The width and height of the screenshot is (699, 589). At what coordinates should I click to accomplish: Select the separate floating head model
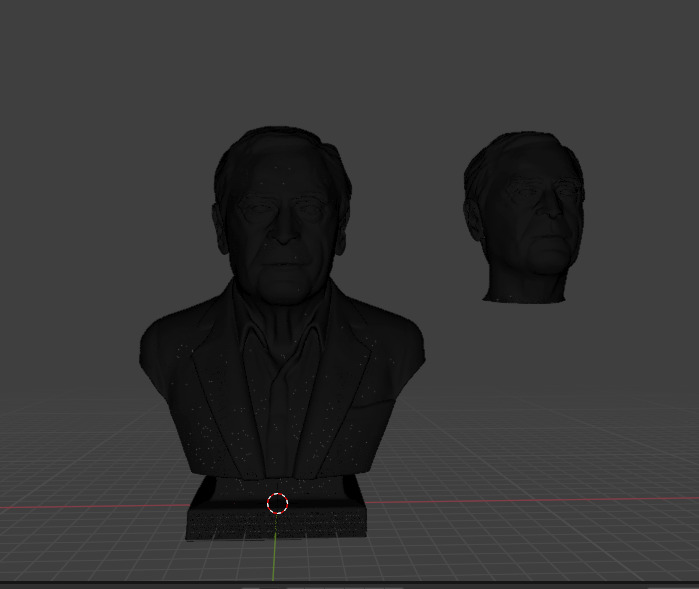(524, 217)
